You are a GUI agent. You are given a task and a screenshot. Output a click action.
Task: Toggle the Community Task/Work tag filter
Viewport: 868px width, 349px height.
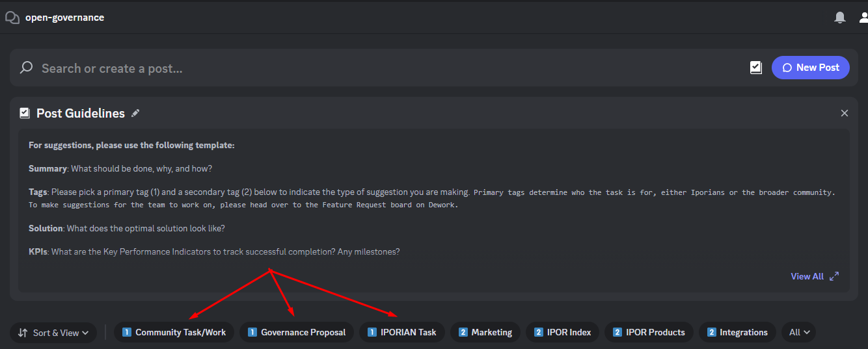(x=174, y=332)
